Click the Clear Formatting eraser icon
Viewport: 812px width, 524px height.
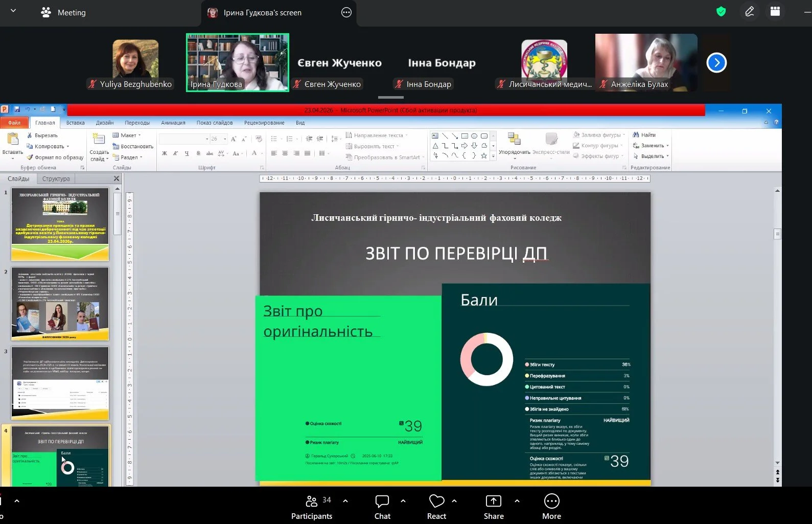(x=259, y=139)
